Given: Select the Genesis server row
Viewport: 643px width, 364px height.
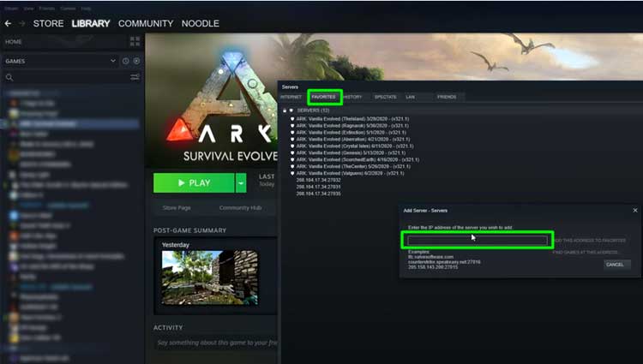Looking at the screenshot, I should (x=351, y=152).
